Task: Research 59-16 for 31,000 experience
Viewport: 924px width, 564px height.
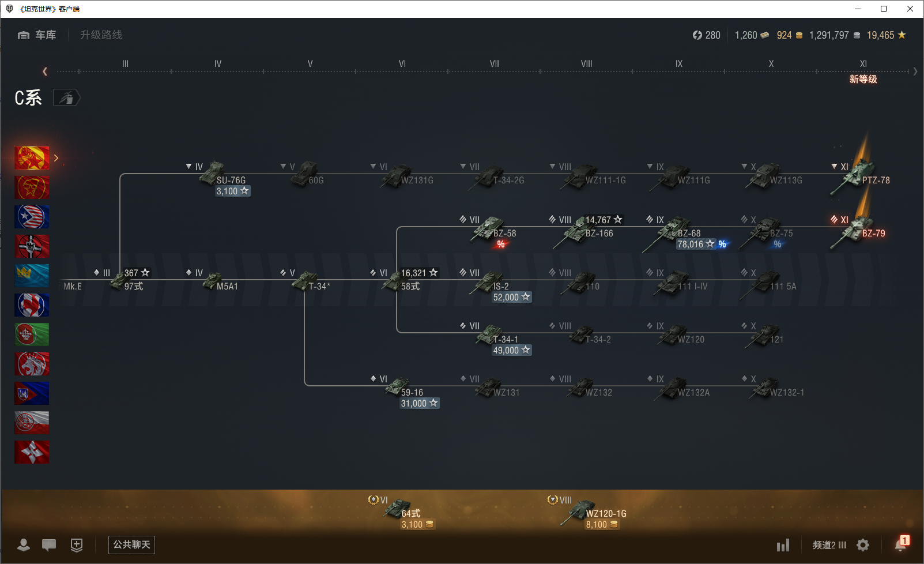Action: point(420,403)
